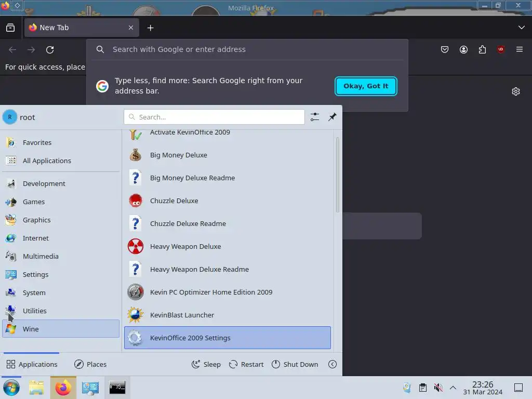Image resolution: width=532 pixels, height=399 pixels.
Task: Open Utilities category
Action: point(61,311)
